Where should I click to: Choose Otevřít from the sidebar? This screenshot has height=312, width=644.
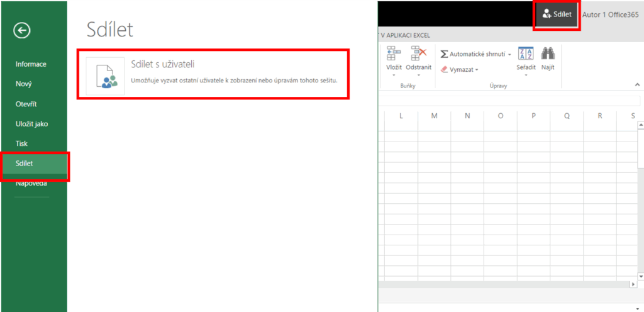click(27, 104)
